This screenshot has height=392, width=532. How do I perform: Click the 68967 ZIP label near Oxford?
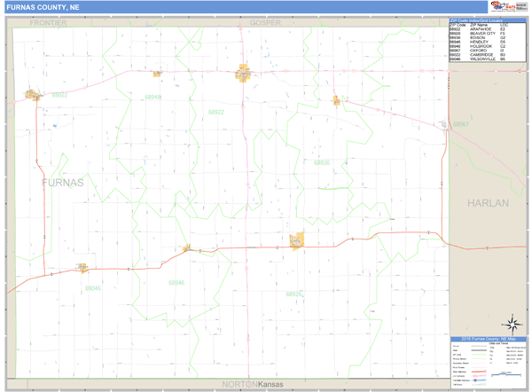(461, 124)
